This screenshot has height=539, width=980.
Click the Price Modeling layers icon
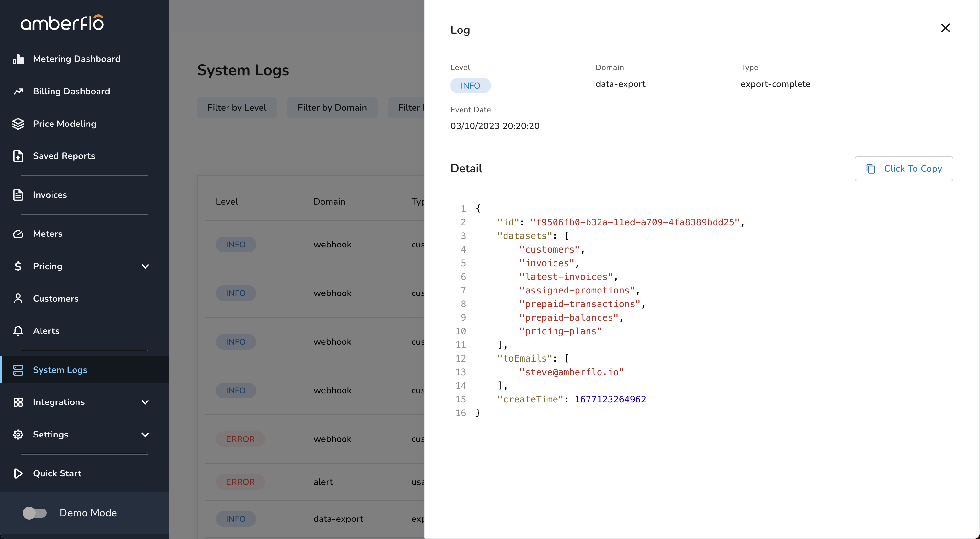point(18,124)
